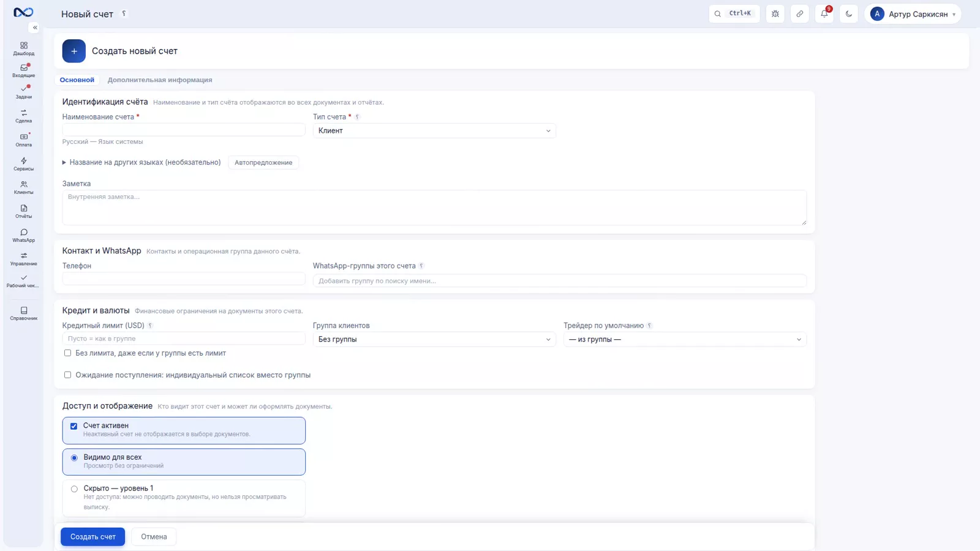Click the link icon in top bar
Image resolution: width=980 pixels, height=551 pixels.
point(800,13)
